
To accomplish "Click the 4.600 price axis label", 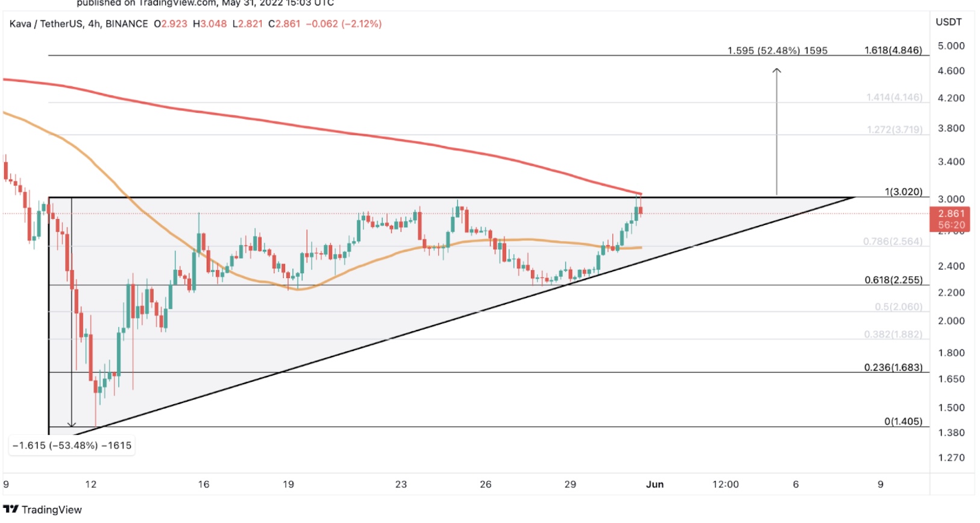I will (952, 71).
